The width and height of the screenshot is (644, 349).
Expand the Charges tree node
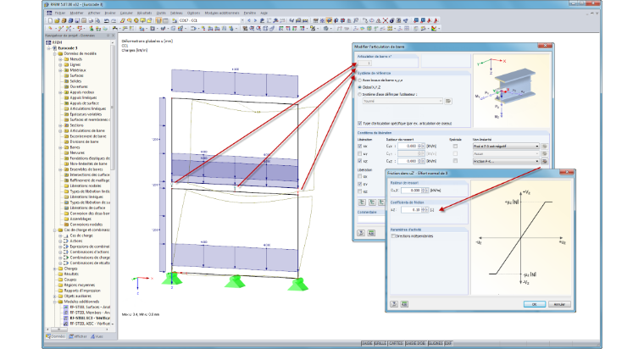(x=54, y=269)
